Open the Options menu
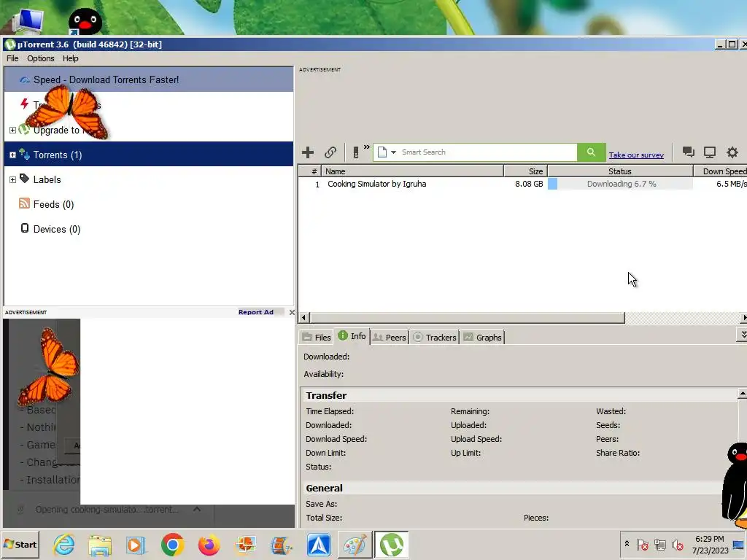Viewport: 747px width, 560px height. click(x=41, y=58)
